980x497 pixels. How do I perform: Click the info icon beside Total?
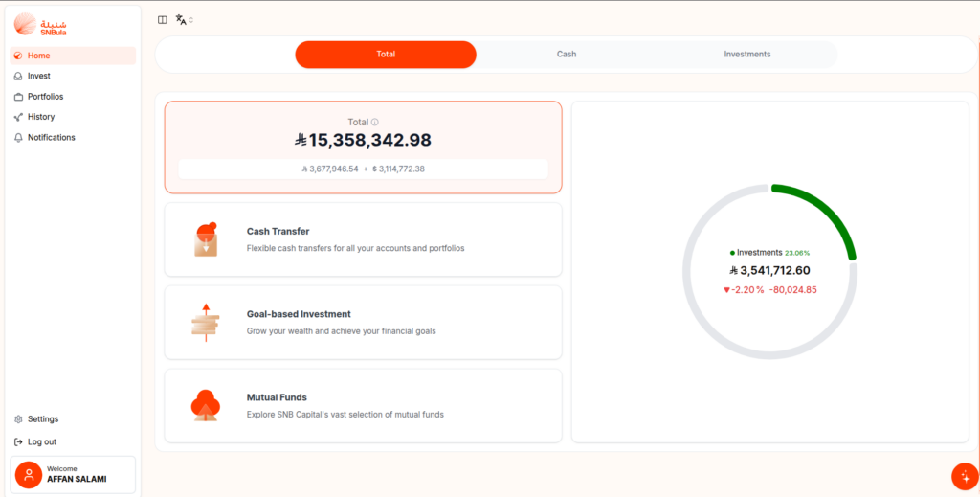[375, 123]
